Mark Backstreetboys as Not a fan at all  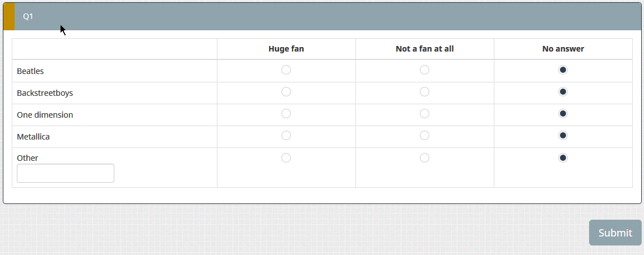click(424, 92)
